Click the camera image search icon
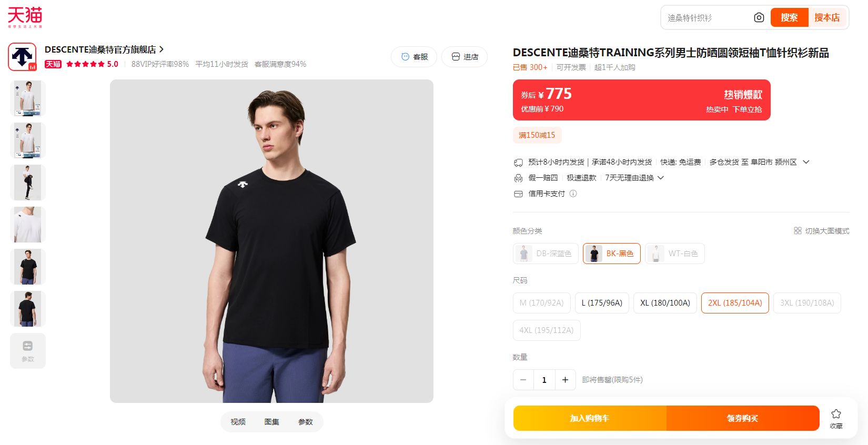This screenshot has width=868, height=445. pyautogui.click(x=759, y=18)
